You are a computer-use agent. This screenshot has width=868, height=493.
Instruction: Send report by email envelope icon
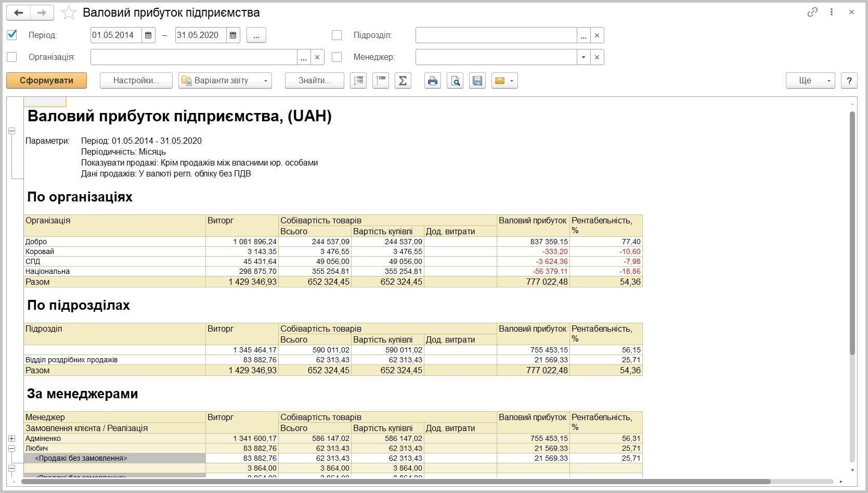500,81
